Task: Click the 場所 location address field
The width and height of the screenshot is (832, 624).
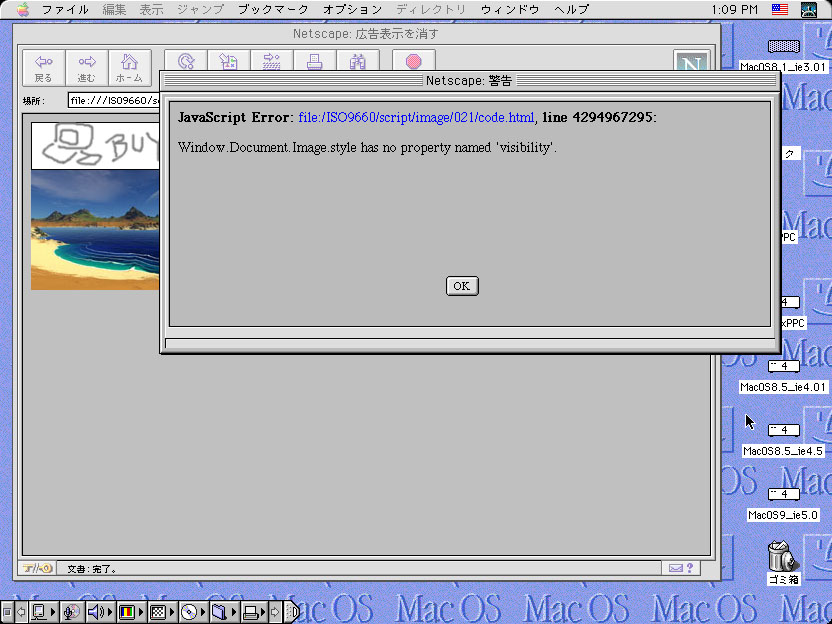Action: pyautogui.click(x=114, y=100)
